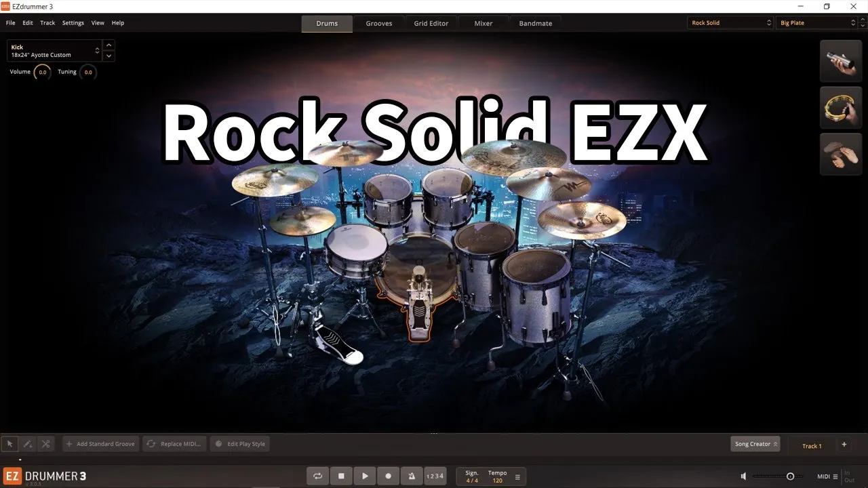The image size is (868, 488).
Task: Click Replace MIDI button
Action: point(174,444)
